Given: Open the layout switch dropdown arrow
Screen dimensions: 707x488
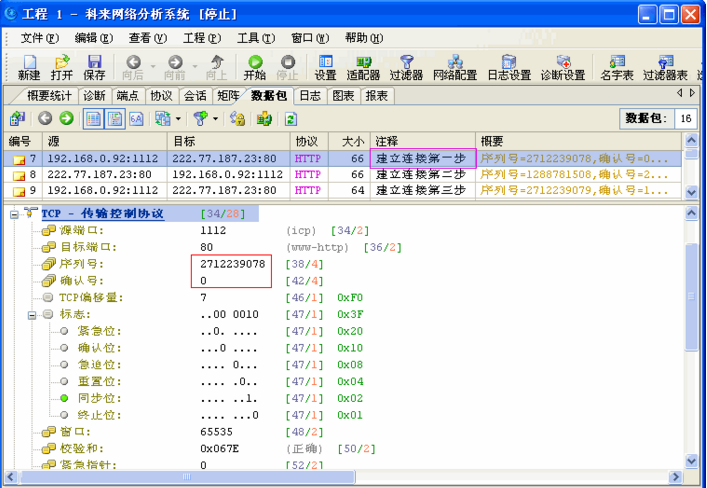Looking at the screenshot, I should point(178,119).
